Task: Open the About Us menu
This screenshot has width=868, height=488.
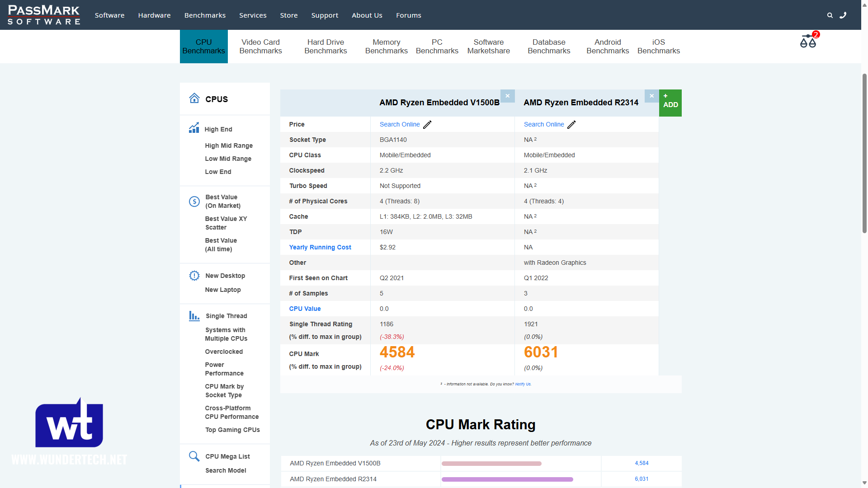Action: click(367, 15)
